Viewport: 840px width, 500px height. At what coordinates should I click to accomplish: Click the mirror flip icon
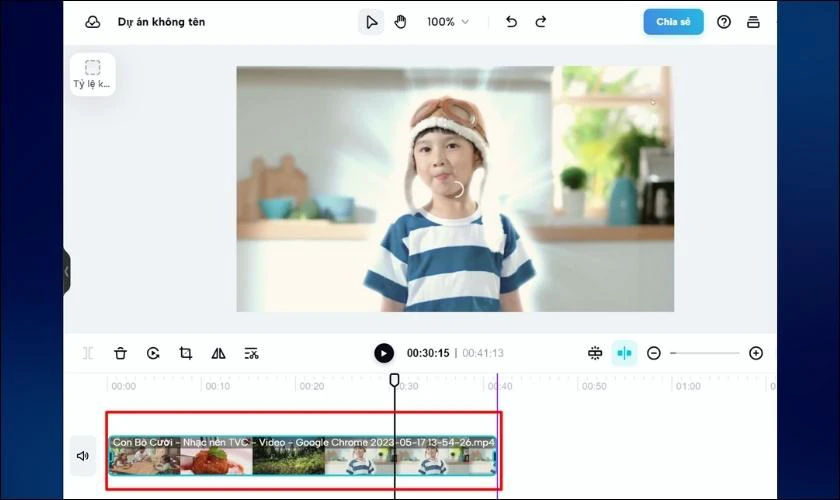click(x=219, y=353)
